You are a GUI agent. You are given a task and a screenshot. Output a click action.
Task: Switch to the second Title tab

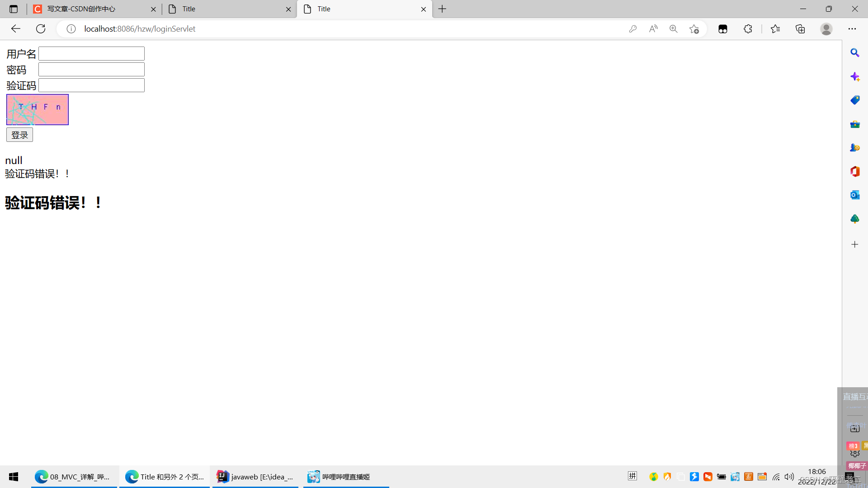[226, 9]
